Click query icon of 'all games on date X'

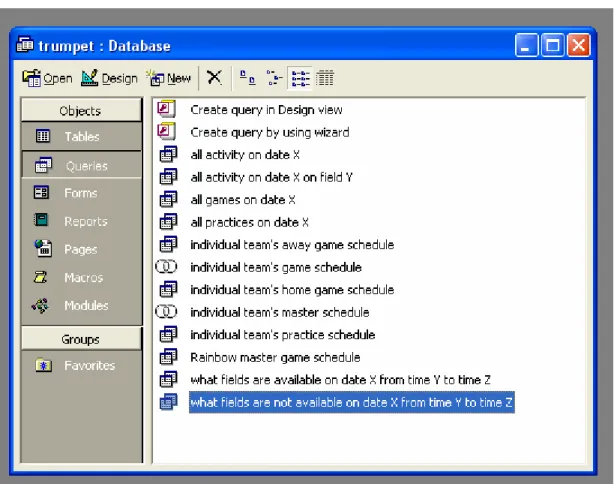[168, 199]
